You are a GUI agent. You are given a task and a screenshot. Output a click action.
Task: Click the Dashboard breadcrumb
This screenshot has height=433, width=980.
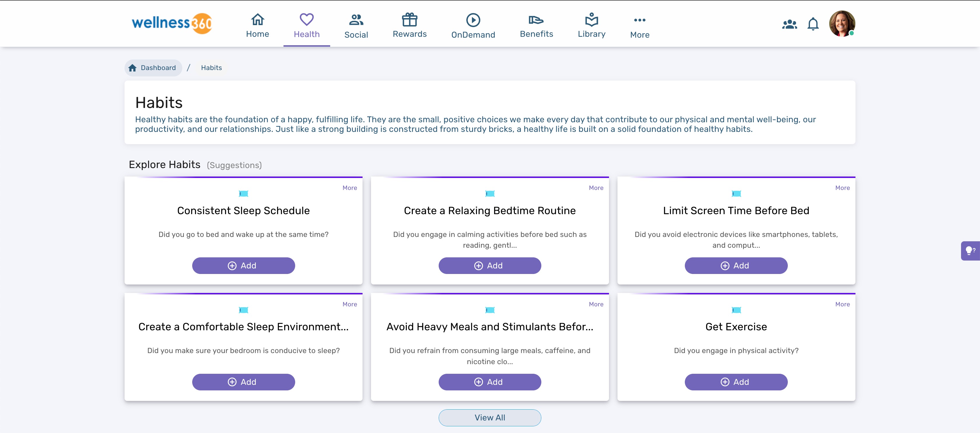click(x=153, y=68)
